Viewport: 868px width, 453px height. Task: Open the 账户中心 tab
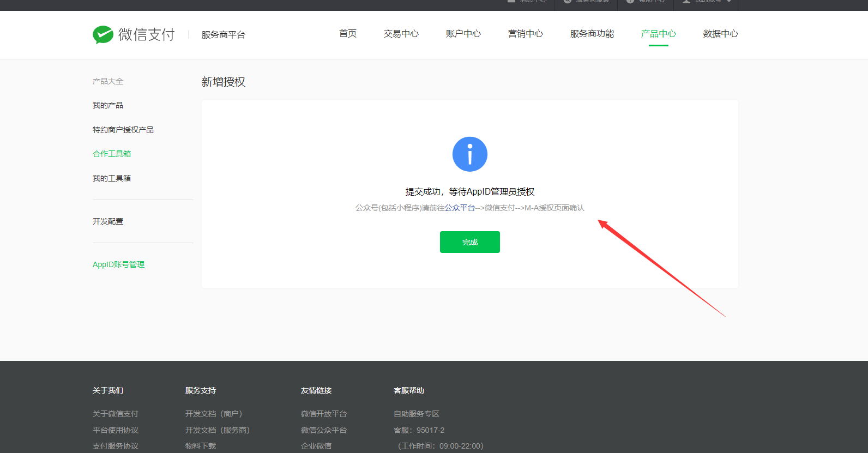(x=463, y=34)
